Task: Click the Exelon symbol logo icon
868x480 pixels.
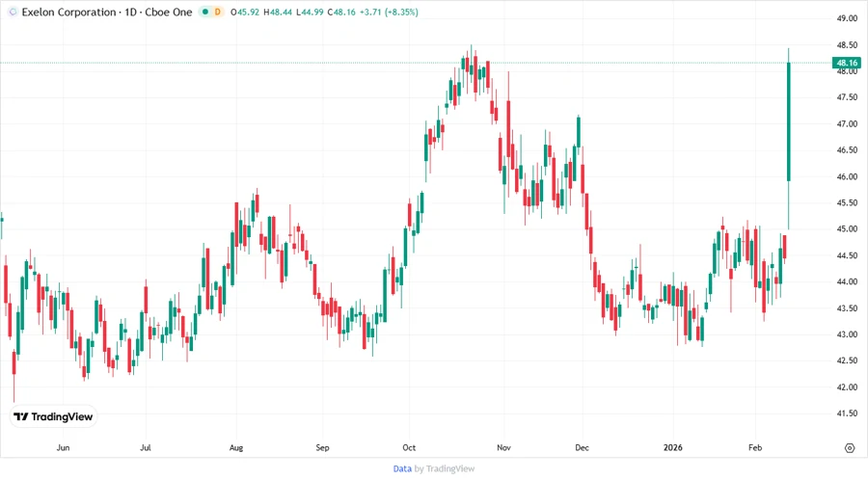Action: (13, 13)
